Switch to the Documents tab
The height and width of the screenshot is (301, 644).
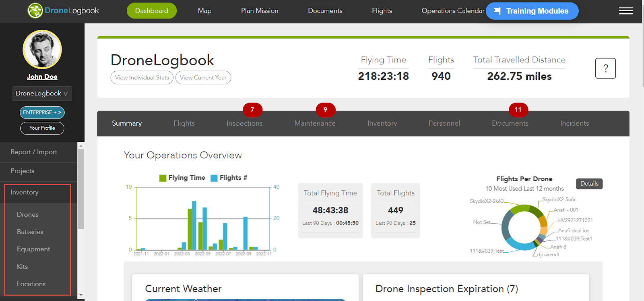click(x=510, y=123)
